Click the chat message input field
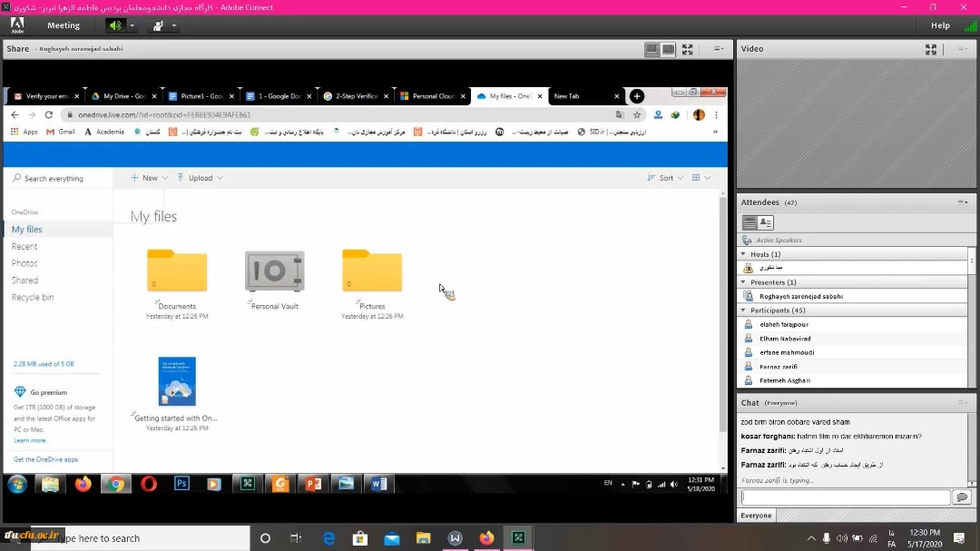 845,497
